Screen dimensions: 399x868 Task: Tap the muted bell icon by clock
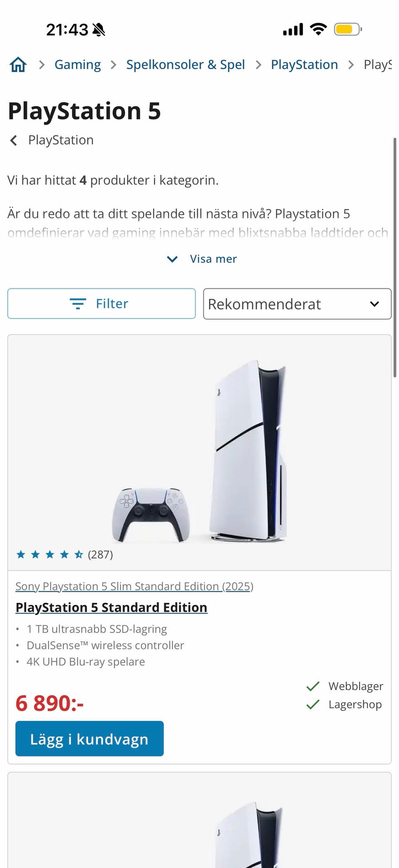click(99, 30)
